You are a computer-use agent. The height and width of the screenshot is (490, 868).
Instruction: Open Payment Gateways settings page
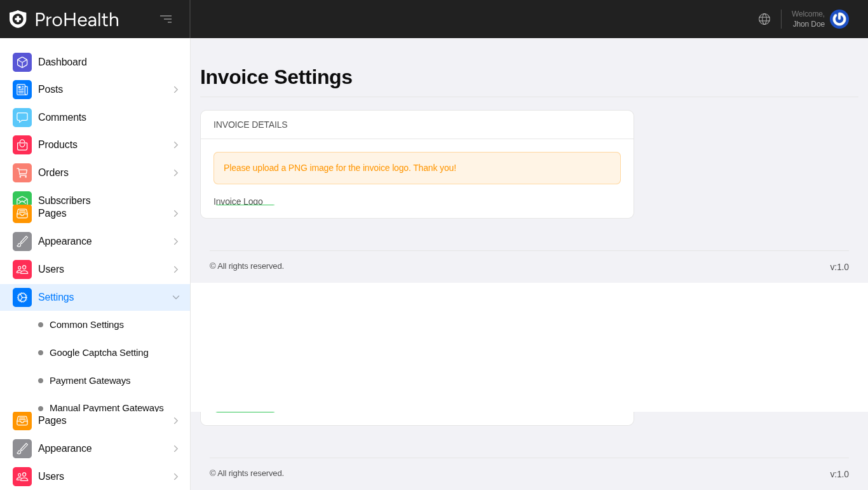90,381
